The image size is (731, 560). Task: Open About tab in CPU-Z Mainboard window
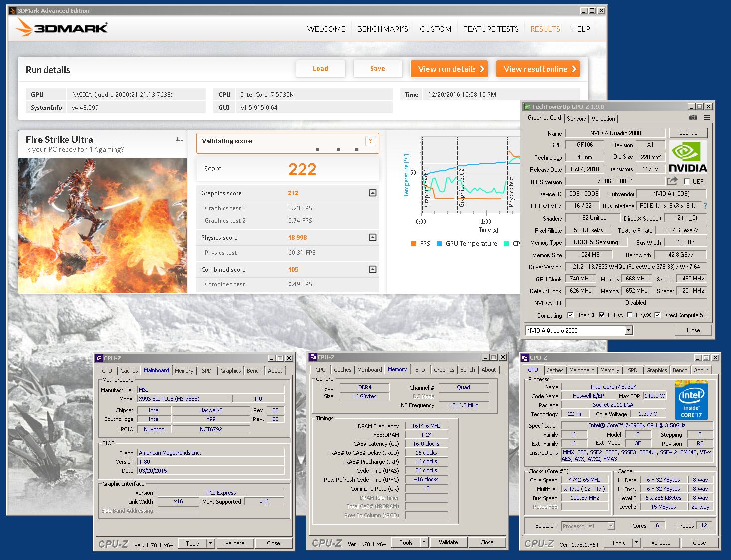click(275, 371)
